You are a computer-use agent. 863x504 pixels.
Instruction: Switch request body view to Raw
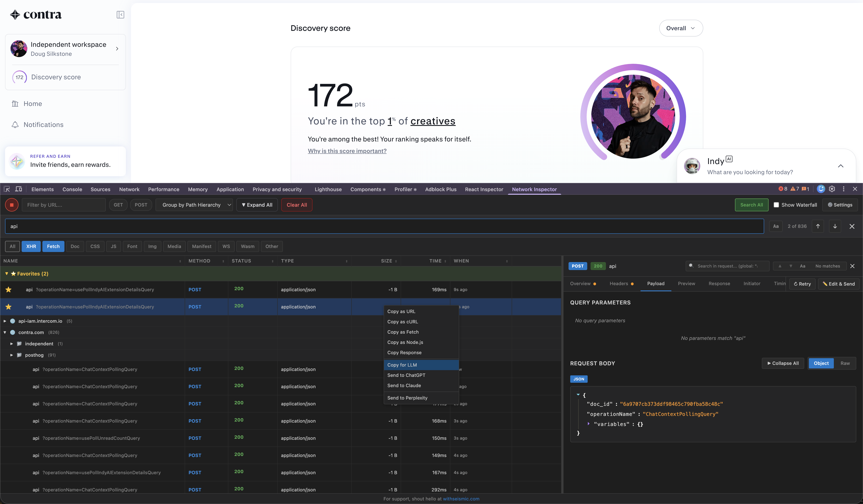846,363
